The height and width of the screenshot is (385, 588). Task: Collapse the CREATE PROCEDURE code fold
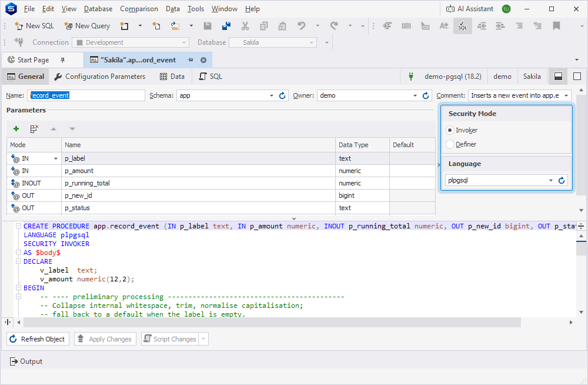click(18, 226)
